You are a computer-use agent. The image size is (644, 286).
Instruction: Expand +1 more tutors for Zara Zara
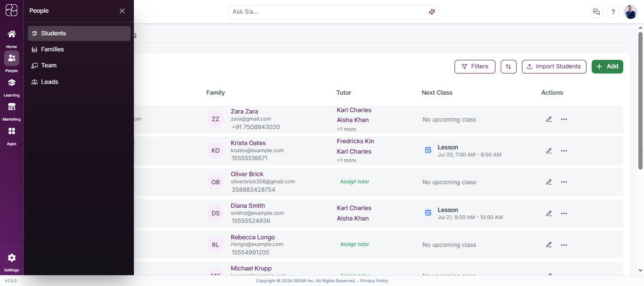[x=347, y=129]
